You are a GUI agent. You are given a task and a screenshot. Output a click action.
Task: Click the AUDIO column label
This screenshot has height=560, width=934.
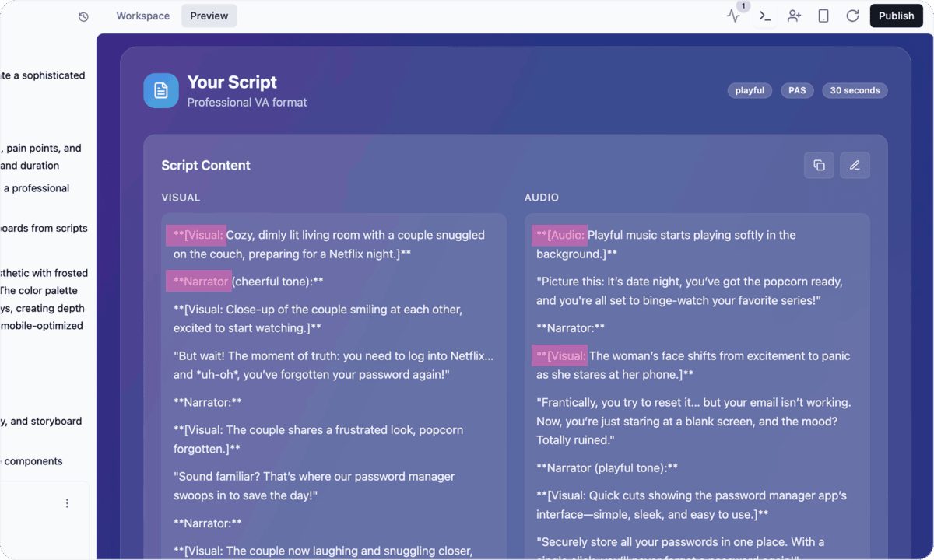point(542,198)
